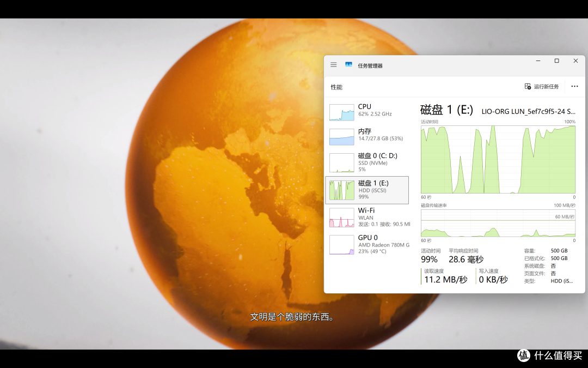Click the 0 KB/秒 write speed value

tap(493, 280)
